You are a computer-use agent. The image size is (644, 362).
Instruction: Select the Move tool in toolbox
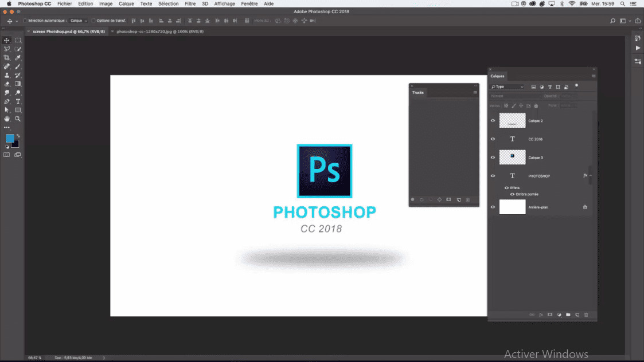(x=6, y=40)
